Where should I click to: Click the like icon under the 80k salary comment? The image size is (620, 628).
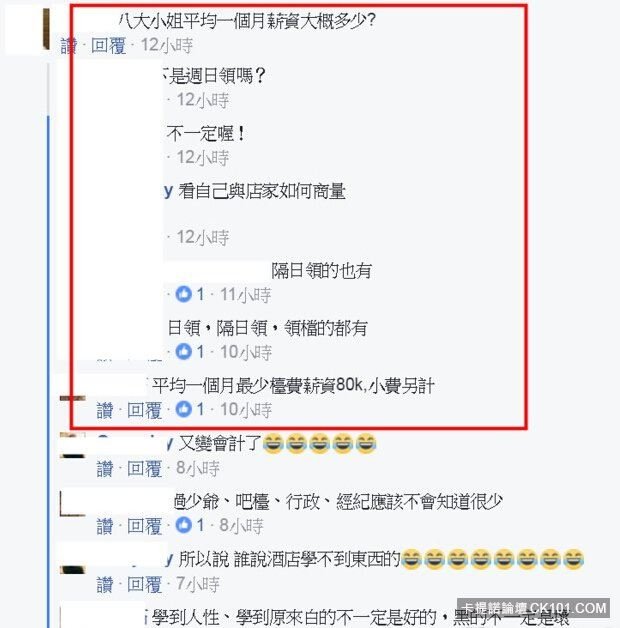tap(183, 409)
